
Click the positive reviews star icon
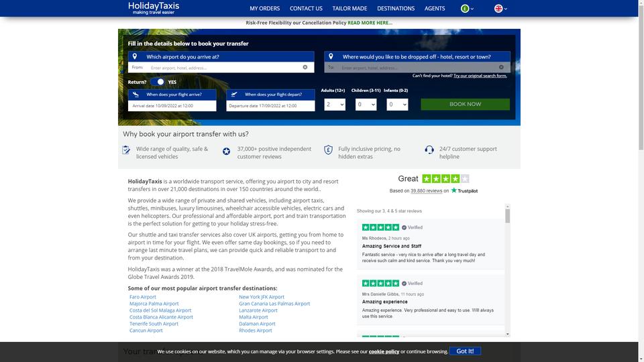pyautogui.click(x=226, y=152)
